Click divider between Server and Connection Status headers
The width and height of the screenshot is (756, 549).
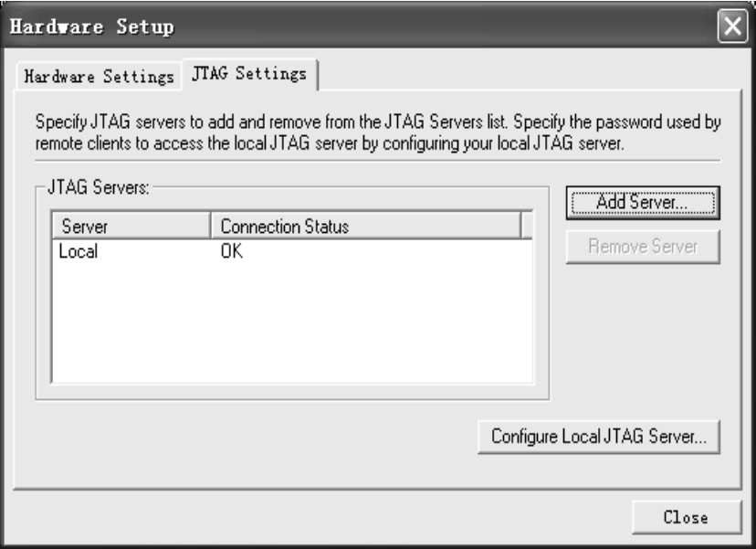coord(211,226)
